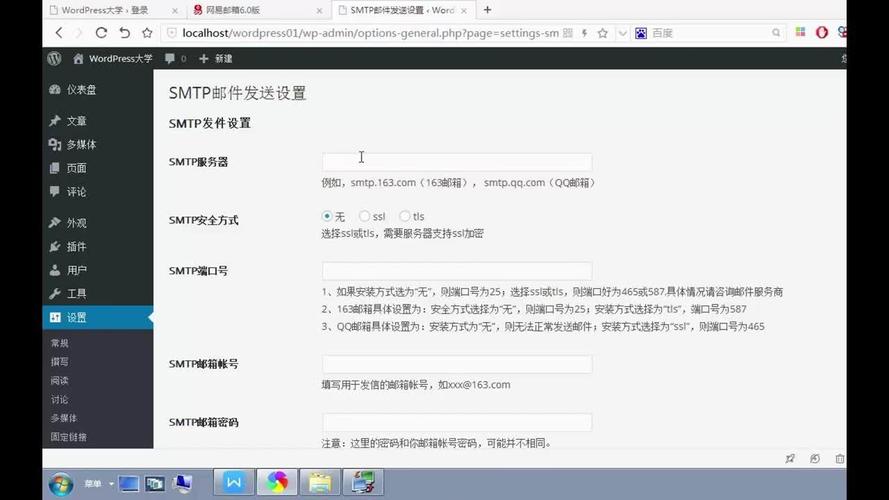Open 撰写 writing settings submenu
This screenshot has height=500, width=889.
point(60,362)
